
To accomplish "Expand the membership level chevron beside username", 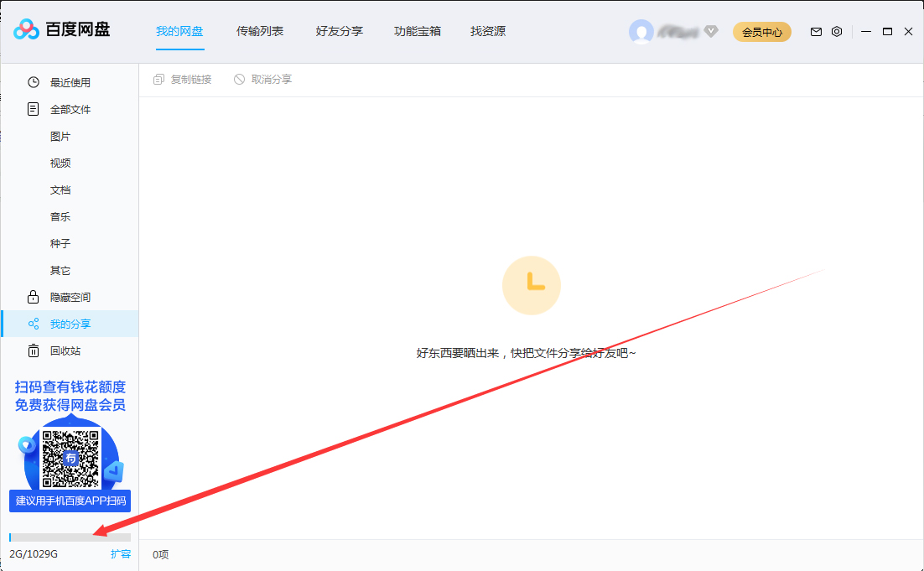I will tap(710, 31).
